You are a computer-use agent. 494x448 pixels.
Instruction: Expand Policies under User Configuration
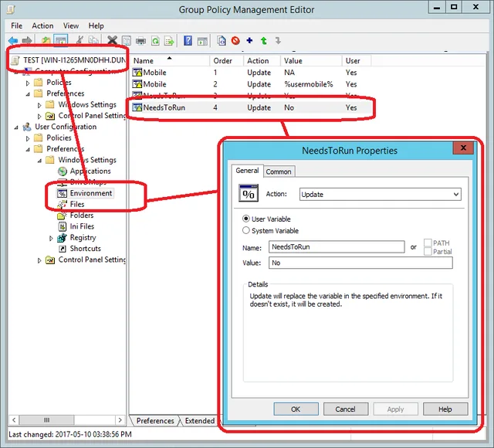[28, 138]
